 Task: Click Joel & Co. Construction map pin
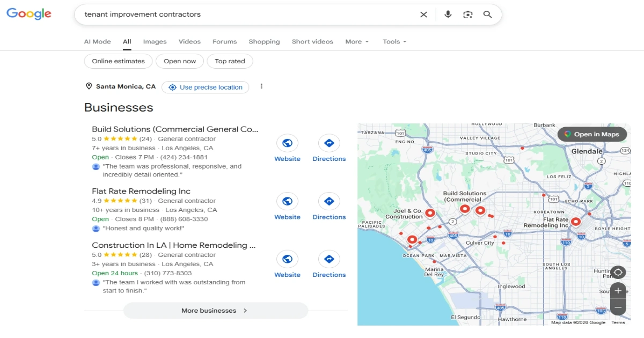click(x=430, y=214)
